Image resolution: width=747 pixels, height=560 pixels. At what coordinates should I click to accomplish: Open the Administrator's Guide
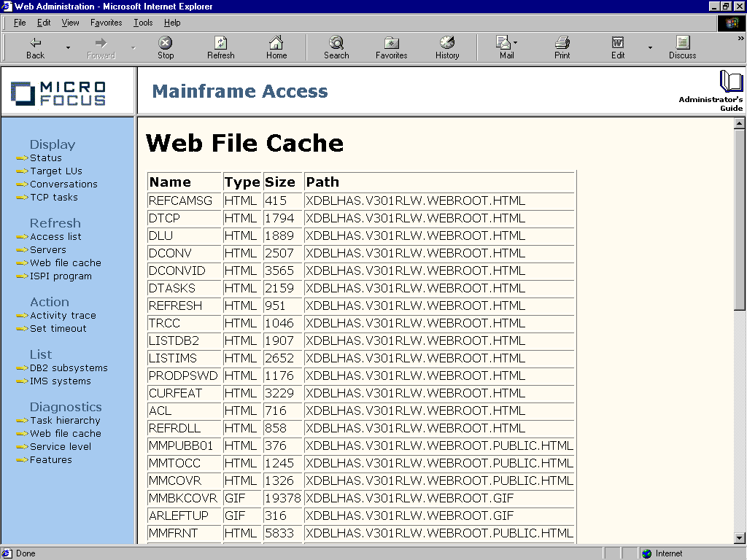click(x=730, y=89)
